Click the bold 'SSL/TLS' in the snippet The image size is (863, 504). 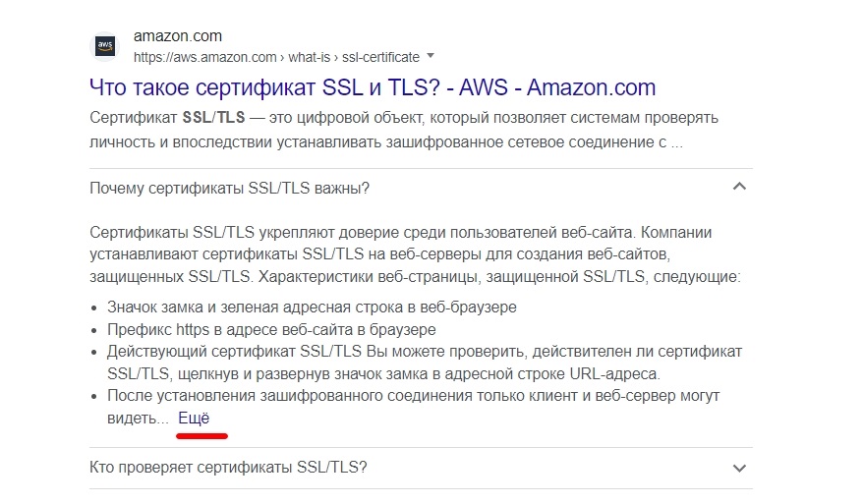214,118
